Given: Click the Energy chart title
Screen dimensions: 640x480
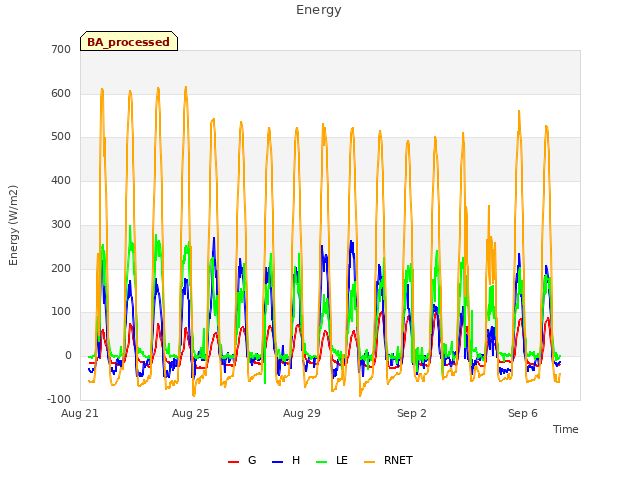Looking at the screenshot, I should [x=319, y=10].
